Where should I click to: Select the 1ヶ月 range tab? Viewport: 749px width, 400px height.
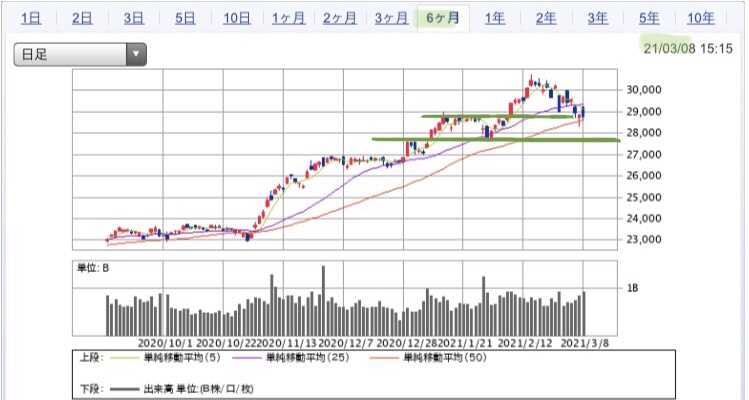point(288,18)
